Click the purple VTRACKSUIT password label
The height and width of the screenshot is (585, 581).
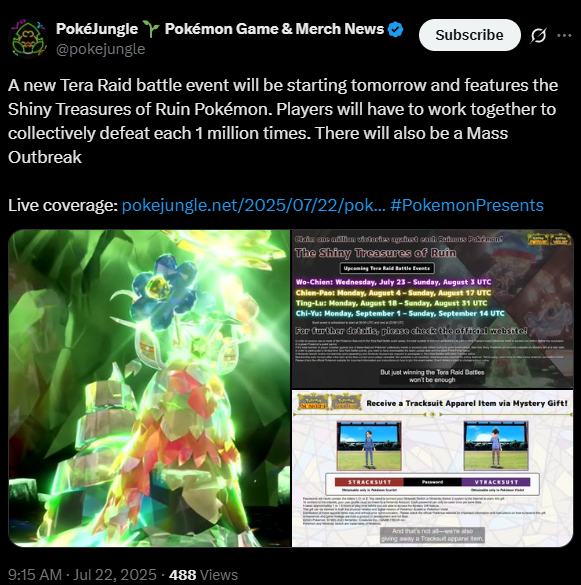point(496,482)
